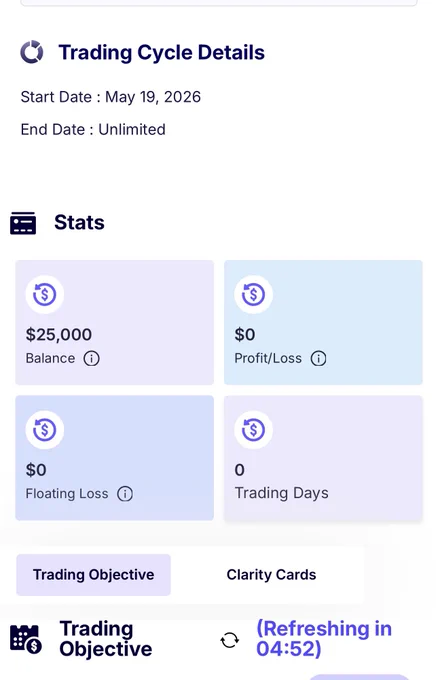Click the dollar icon in Profit/Loss card
The height and width of the screenshot is (680, 438).
[x=253, y=295]
